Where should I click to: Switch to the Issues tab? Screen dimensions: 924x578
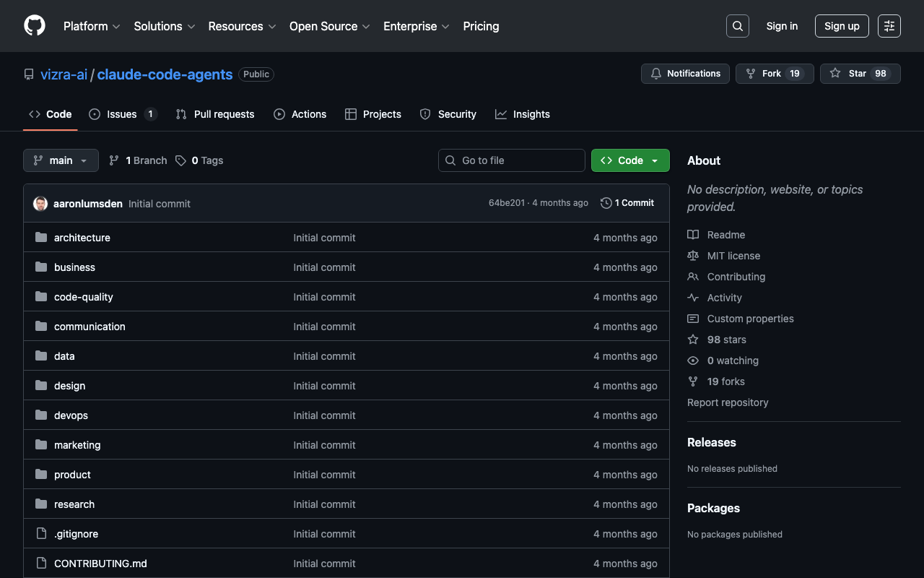[122, 114]
